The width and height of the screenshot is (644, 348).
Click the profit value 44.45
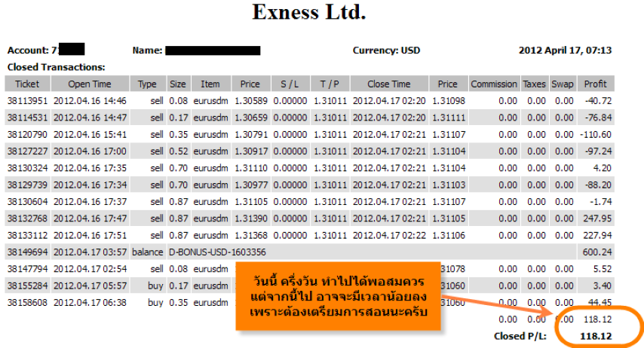600,303
